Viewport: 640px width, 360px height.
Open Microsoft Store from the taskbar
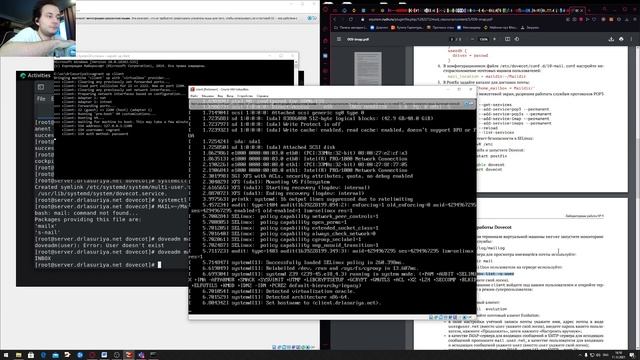(x=31, y=355)
